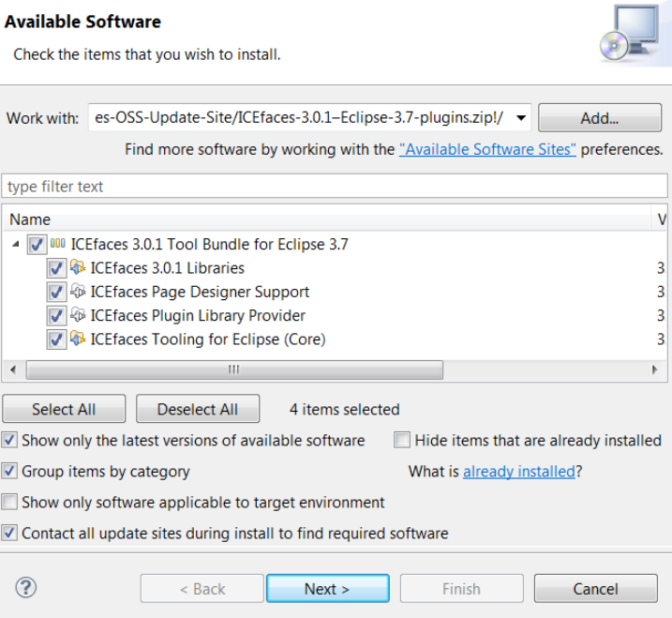The width and height of the screenshot is (672, 618).
Task: Enable Hide items that are already installed
Action: click(402, 440)
